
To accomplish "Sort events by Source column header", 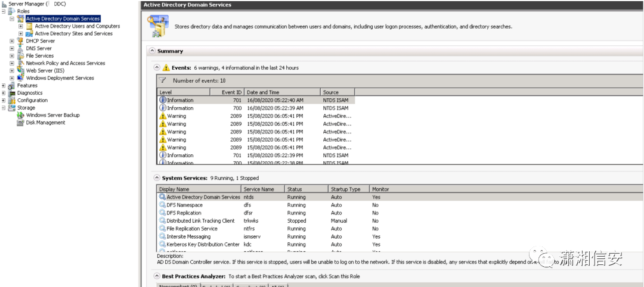I will coord(337,92).
